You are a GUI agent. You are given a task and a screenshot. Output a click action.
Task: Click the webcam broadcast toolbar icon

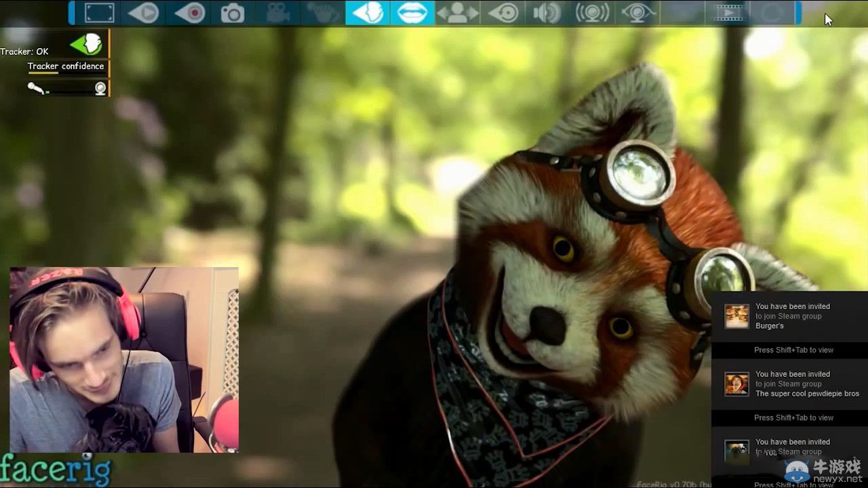pyautogui.click(x=592, y=13)
